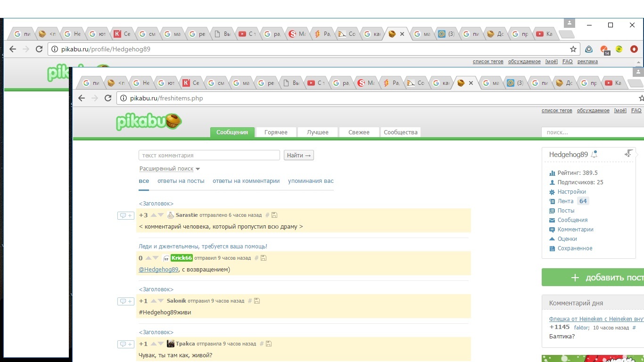This screenshot has height=362, width=644.
Task: Save Krick66's comment via floppy icon
Action: [264, 258]
